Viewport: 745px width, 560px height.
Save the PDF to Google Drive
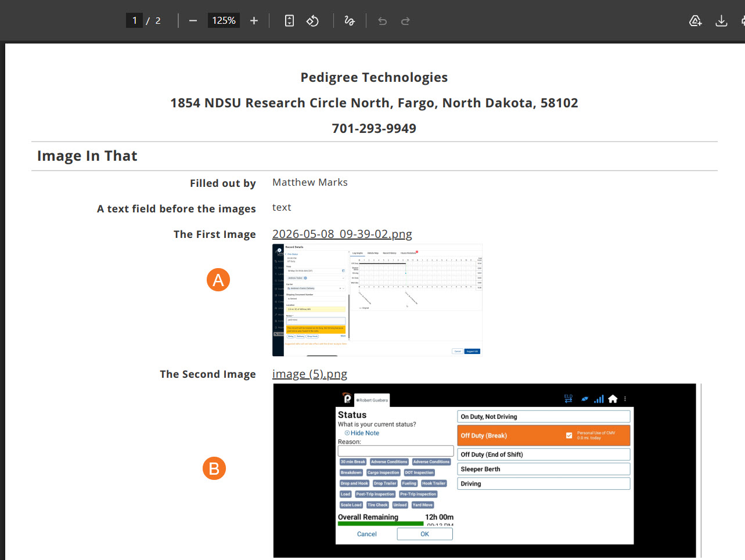coord(695,21)
